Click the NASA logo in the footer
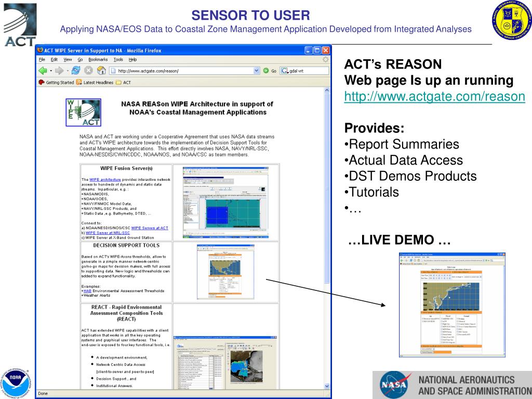Screen dimensions: 532x399 [x=395, y=384]
